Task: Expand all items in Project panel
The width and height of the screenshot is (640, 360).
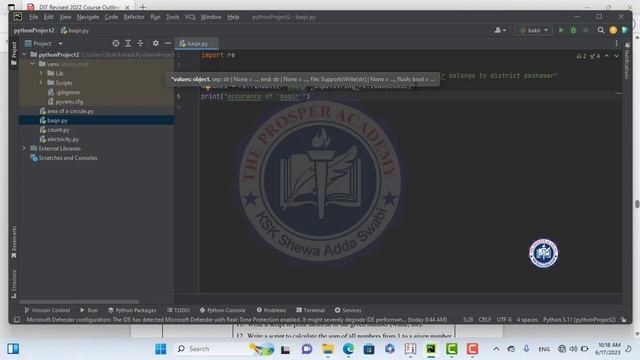Action: click(128, 43)
